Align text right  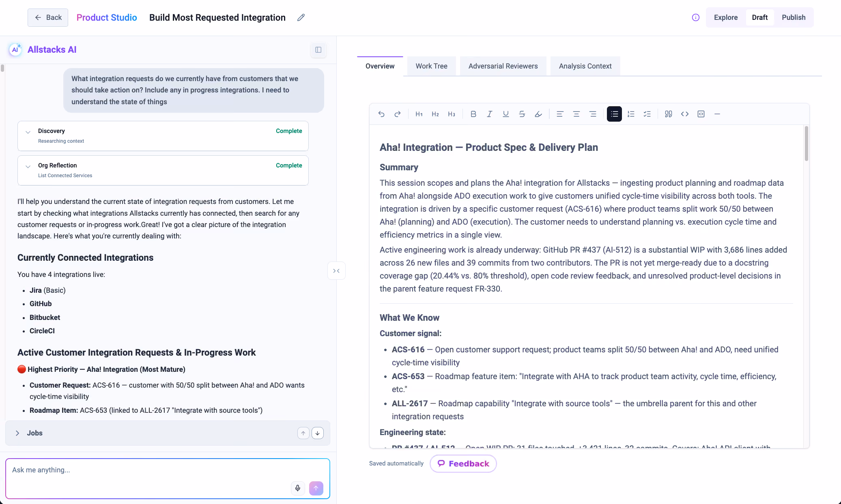click(593, 114)
